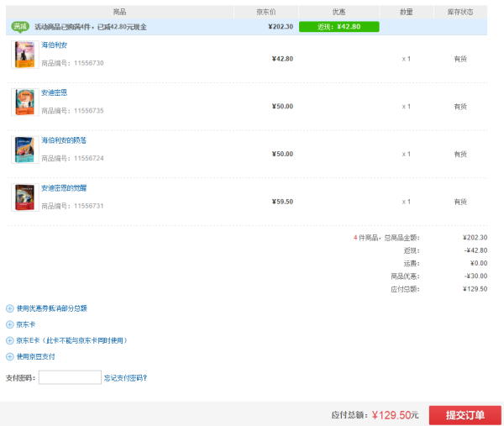The image size is (504, 426).
Task: Click the 有货 stock status for 海伯利安
Action: click(460, 59)
